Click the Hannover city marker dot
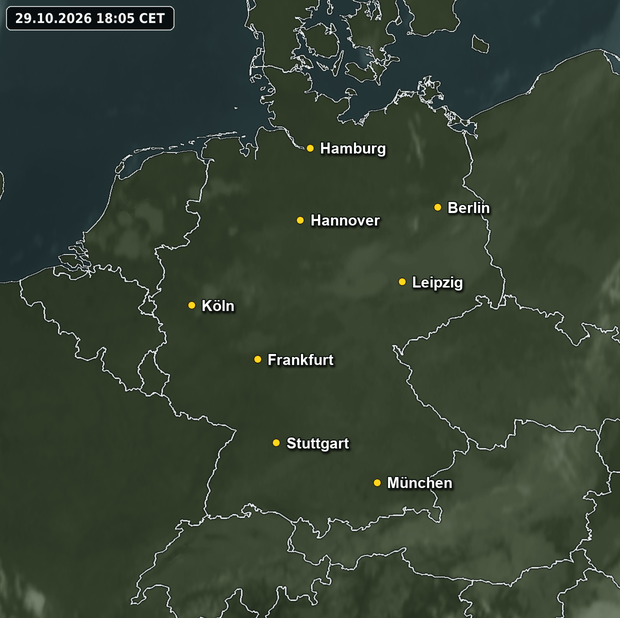This screenshot has width=620, height=618. point(300,220)
